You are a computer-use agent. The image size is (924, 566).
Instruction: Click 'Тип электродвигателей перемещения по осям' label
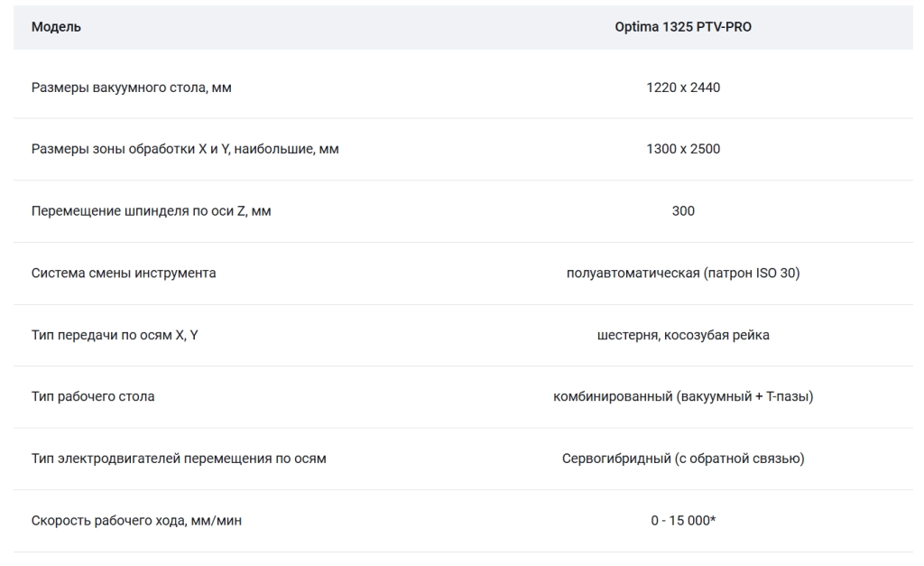[179, 459]
